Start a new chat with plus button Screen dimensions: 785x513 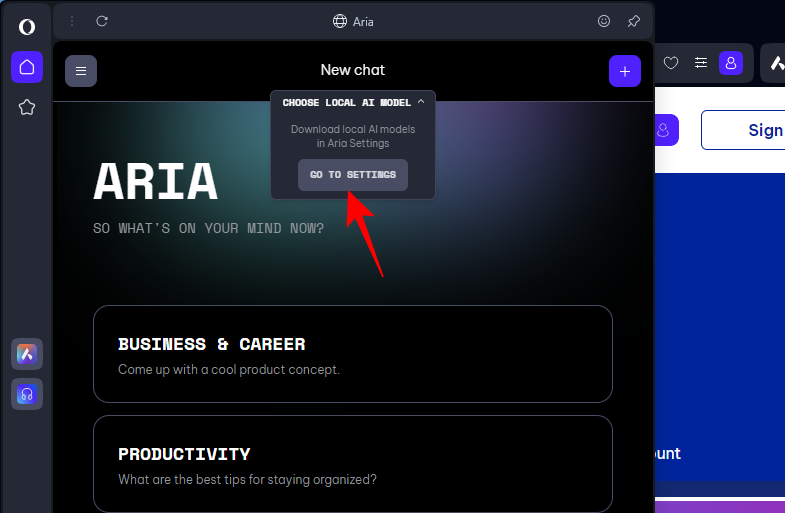click(625, 71)
